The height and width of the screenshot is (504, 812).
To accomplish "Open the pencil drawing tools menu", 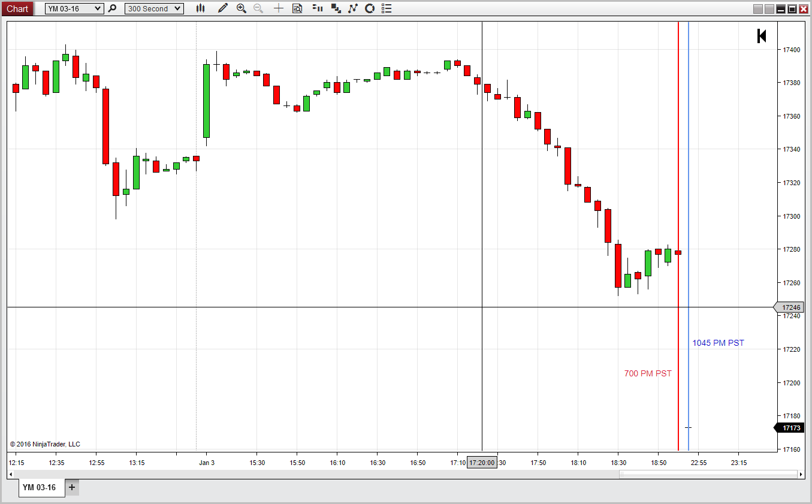I will pyautogui.click(x=223, y=8).
